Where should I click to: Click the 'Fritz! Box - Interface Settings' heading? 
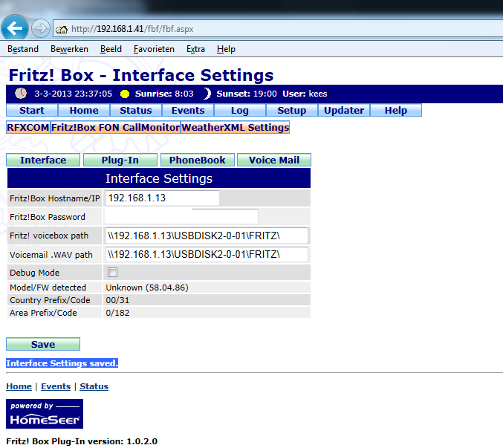click(x=141, y=75)
